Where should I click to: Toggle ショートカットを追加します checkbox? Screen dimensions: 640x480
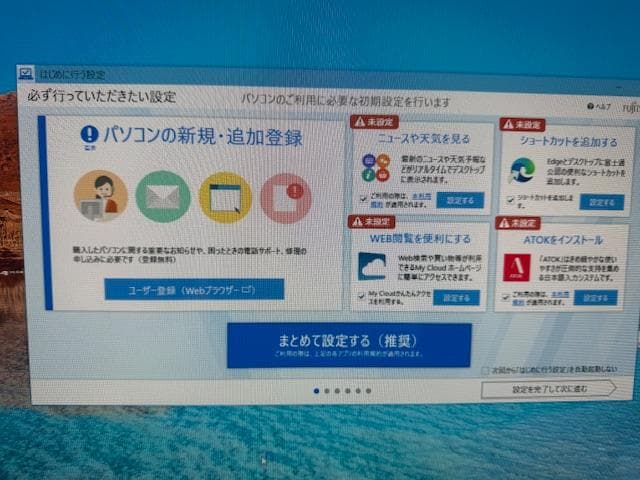pos(510,200)
